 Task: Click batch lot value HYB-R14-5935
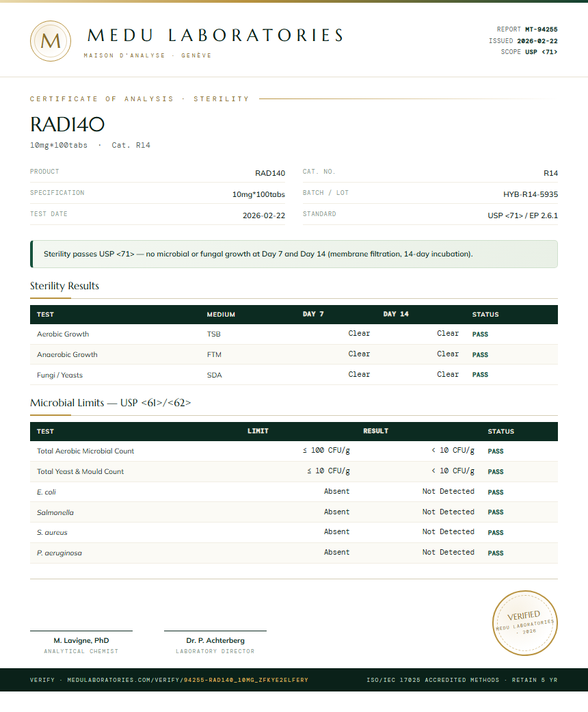531,194
